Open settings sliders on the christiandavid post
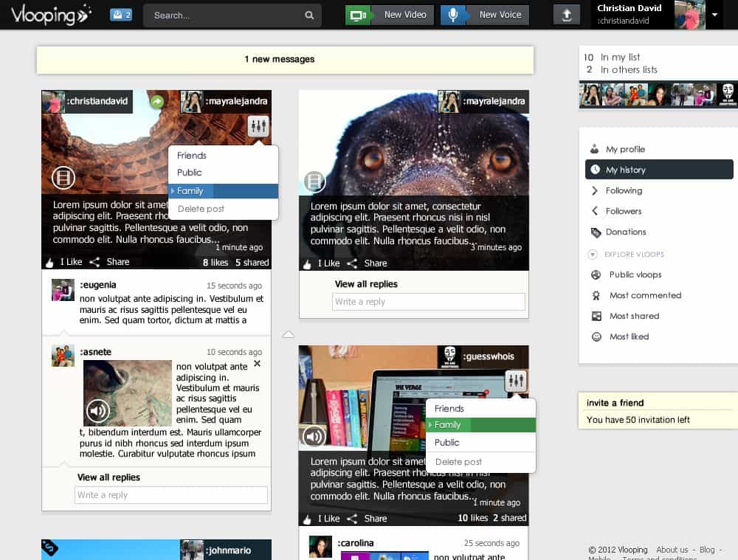Viewport: 738px width, 560px height. click(x=258, y=125)
